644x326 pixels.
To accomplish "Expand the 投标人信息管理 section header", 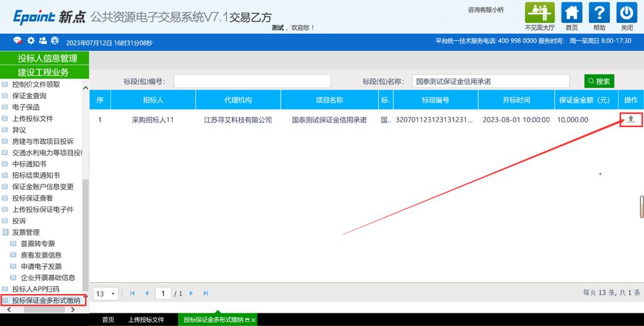I will tap(47, 58).
